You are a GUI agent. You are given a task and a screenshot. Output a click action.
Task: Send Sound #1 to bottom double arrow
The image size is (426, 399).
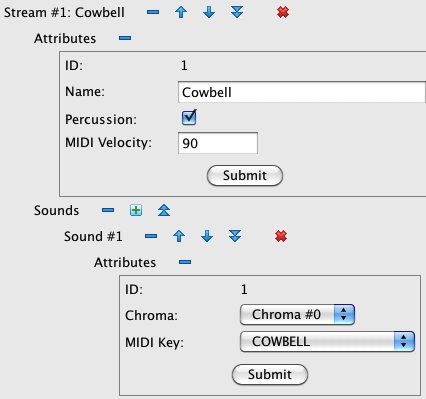(x=235, y=236)
